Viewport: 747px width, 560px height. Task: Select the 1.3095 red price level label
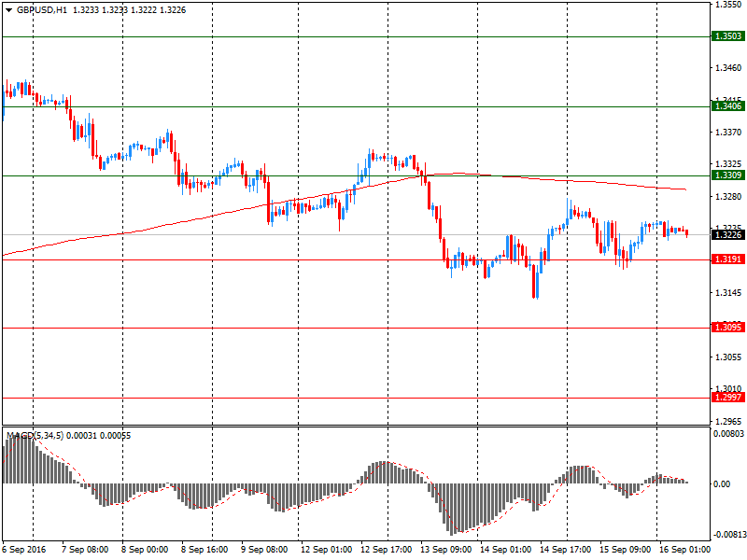pyautogui.click(x=728, y=328)
